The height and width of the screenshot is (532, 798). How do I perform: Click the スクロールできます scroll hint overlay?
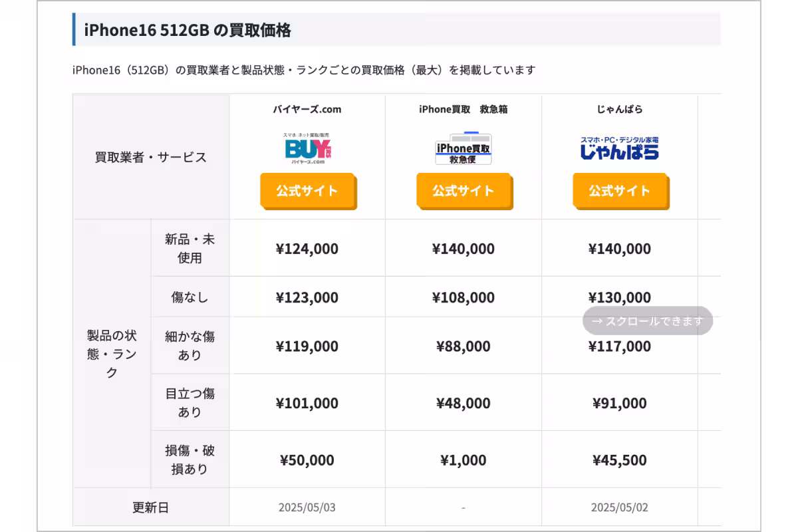click(x=647, y=321)
